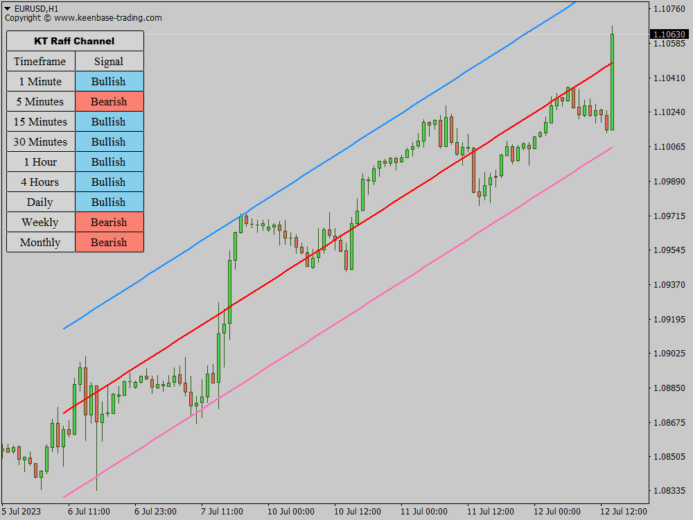Select the pink lower channel line
Viewport: 693px width, 520px height.
click(338, 322)
